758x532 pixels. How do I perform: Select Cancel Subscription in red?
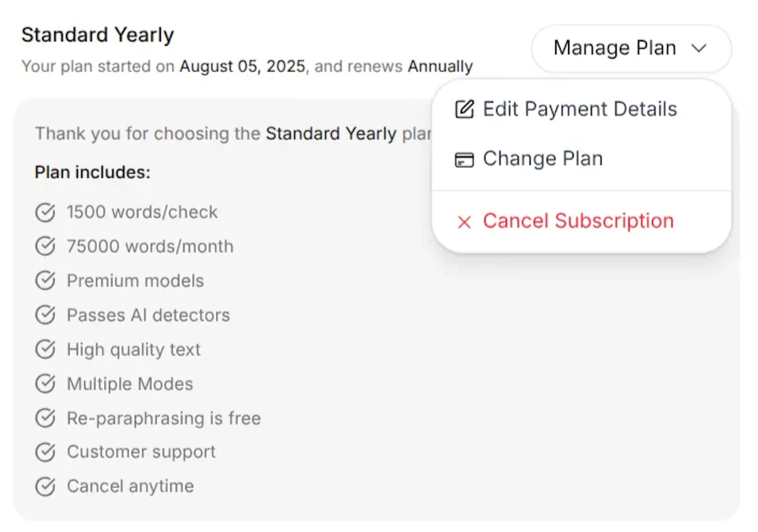(578, 221)
